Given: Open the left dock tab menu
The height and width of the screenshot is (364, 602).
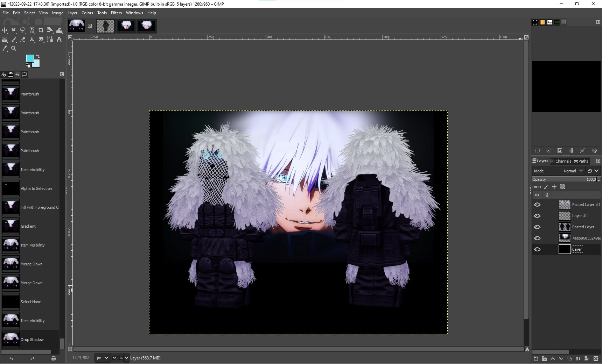Looking at the screenshot, I should [x=62, y=74].
